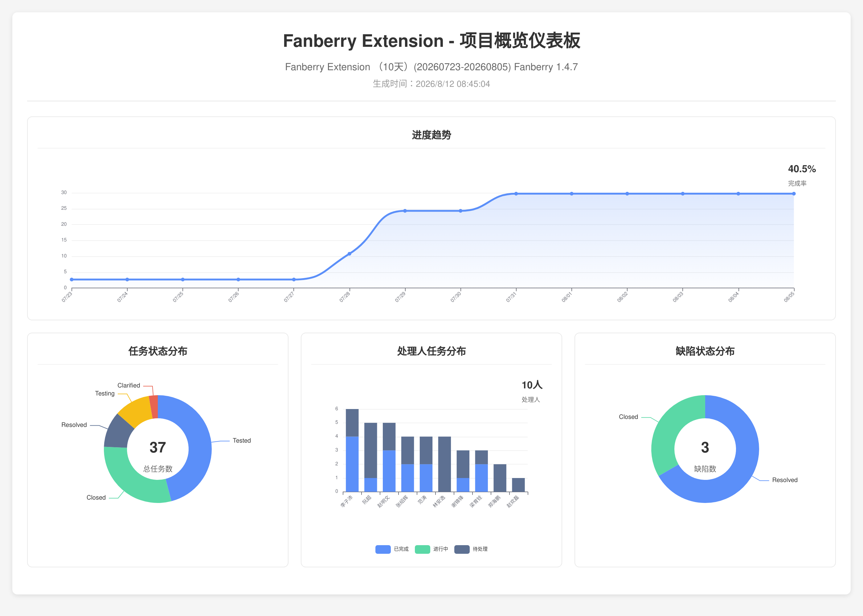The image size is (863, 616).
Task: Select the 07/23 data point on trend line
Action: tap(72, 280)
